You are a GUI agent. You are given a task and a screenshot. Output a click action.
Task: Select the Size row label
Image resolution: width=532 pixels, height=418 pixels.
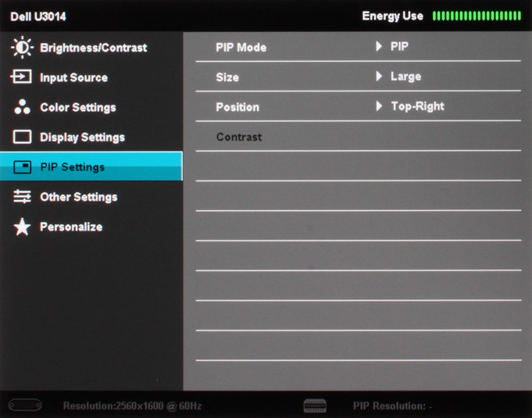tap(227, 77)
